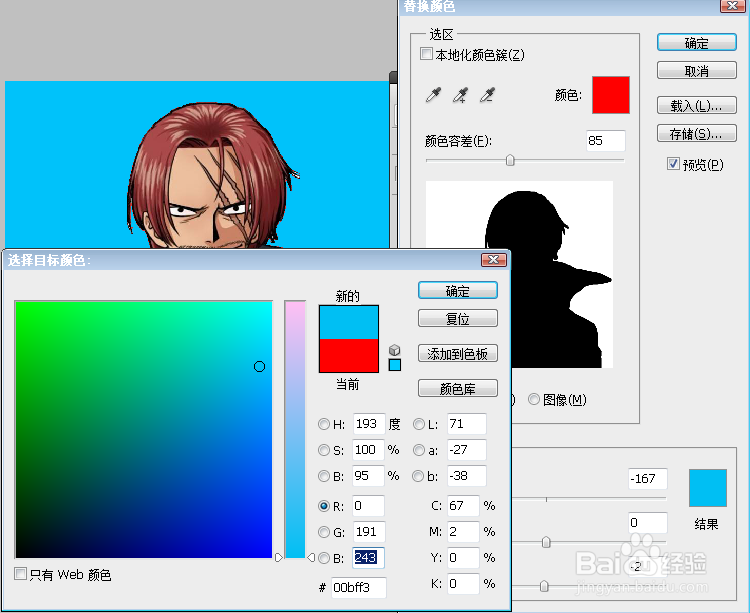This screenshot has width=750, height=613.
Task: Click the G field showing 191
Action: 369,532
